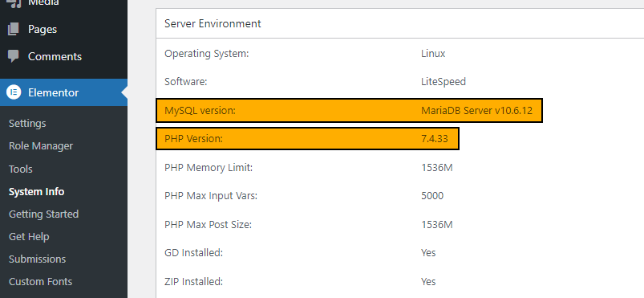Click the PHP Max Post Size label
Image resolution: width=644 pixels, height=298 pixels.
(208, 225)
